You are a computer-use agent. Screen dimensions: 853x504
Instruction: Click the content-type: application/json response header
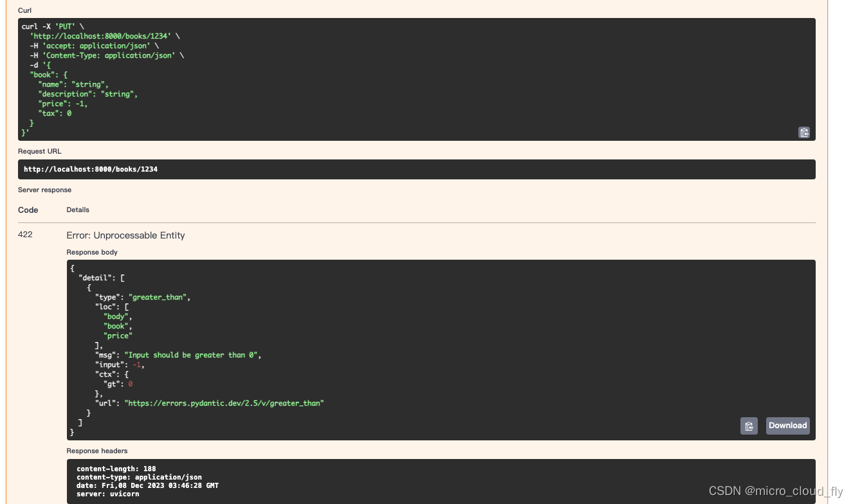point(139,477)
